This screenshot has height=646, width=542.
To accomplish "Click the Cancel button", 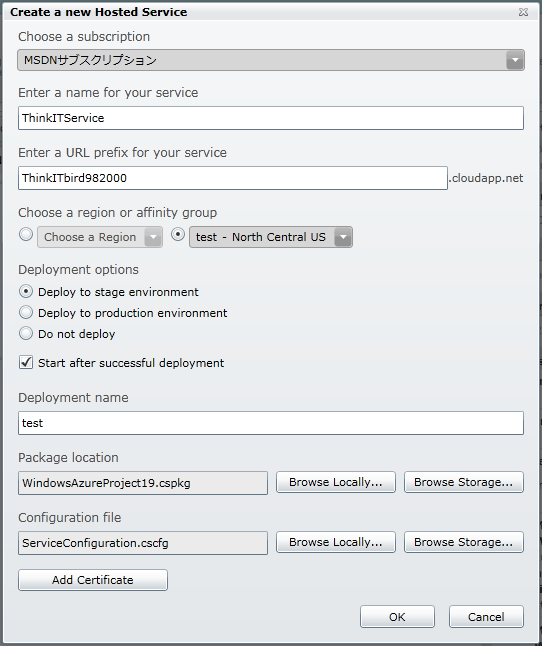I will [x=486, y=617].
